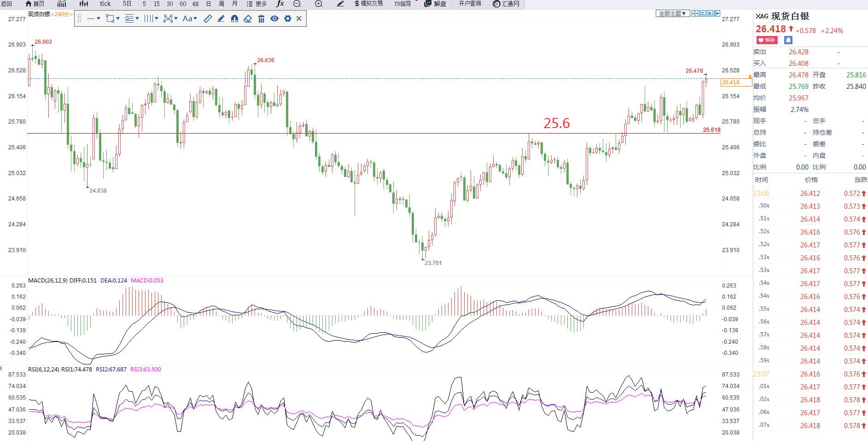
Task: Click the 昨收 value 25.840
Action: point(856,87)
